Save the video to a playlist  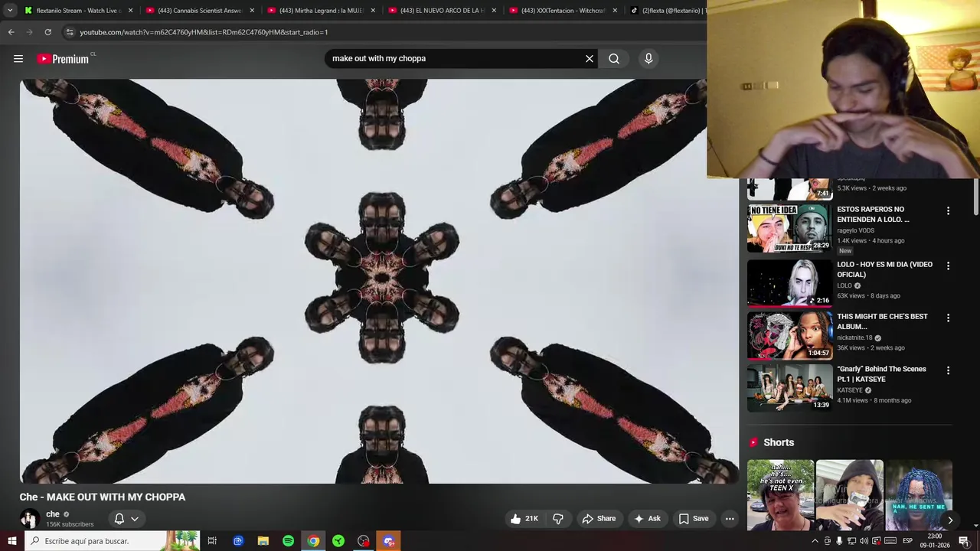click(694, 519)
